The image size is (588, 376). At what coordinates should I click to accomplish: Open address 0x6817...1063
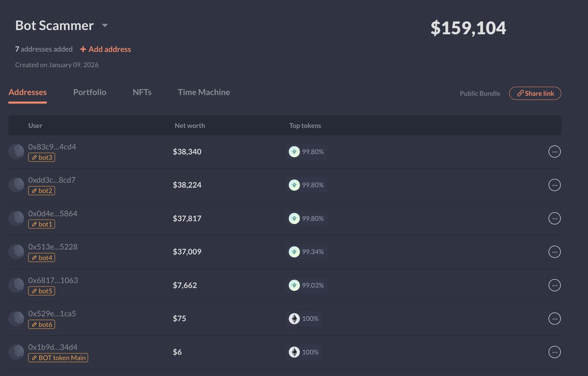(x=53, y=280)
